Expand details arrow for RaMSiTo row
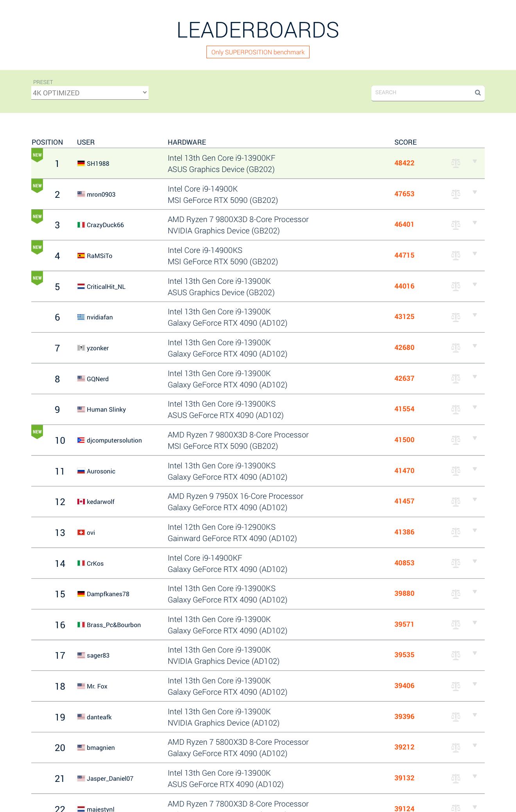 pos(475,254)
